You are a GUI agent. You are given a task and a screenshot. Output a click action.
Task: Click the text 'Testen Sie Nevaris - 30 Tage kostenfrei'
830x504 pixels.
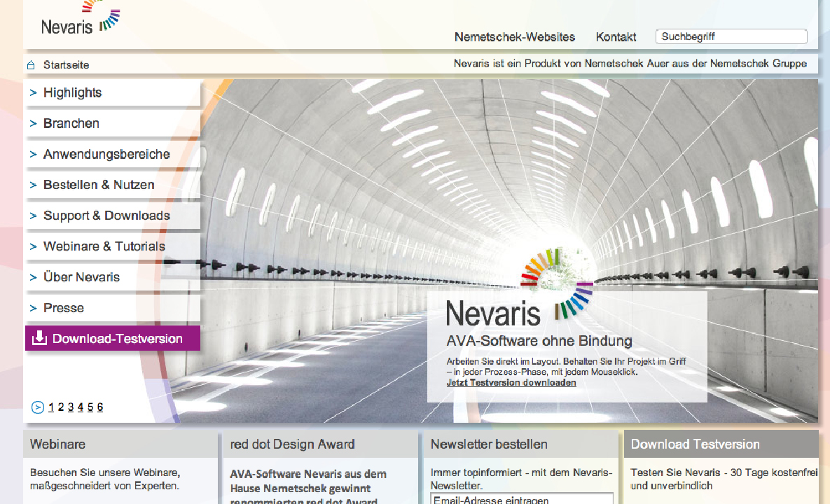tap(724, 472)
